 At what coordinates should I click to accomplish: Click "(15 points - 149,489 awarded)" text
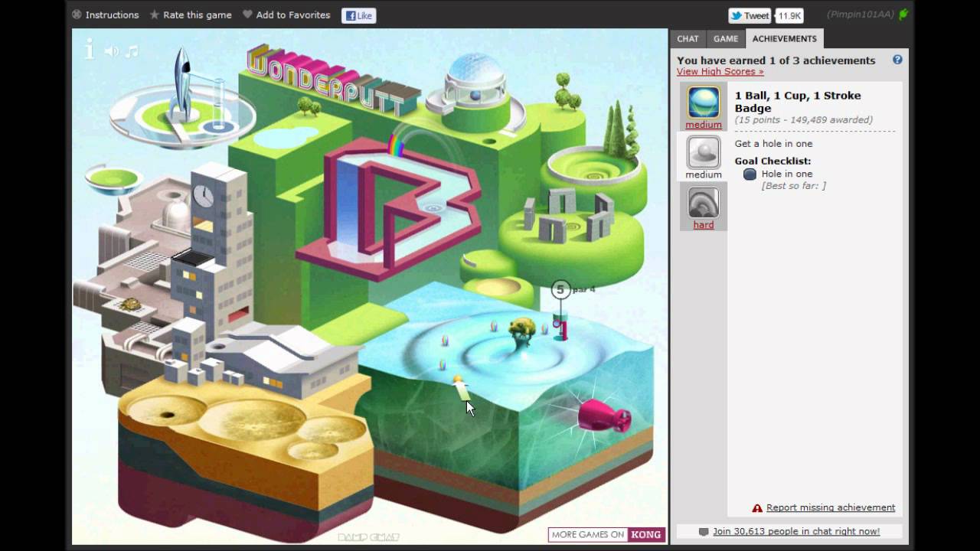pyautogui.click(x=804, y=120)
